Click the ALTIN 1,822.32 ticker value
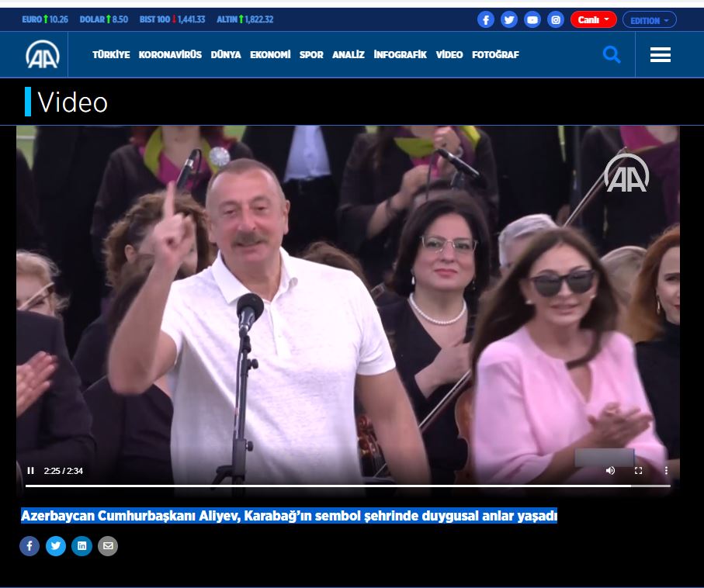 tap(244, 19)
